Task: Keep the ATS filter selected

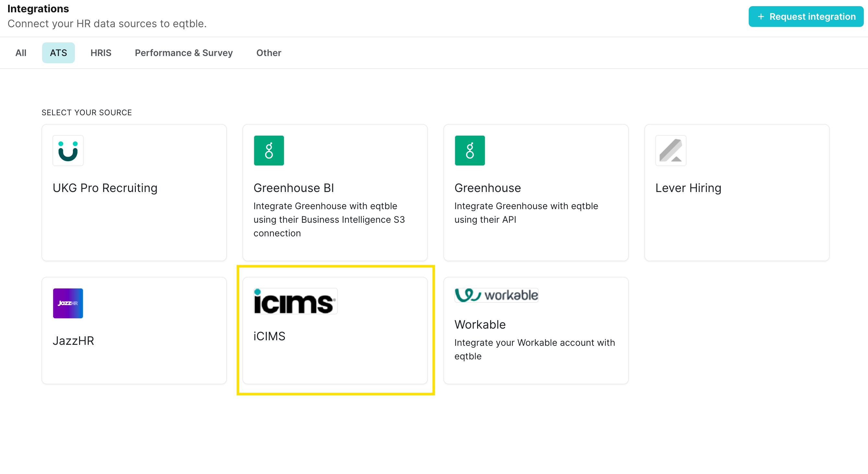Action: (x=58, y=52)
